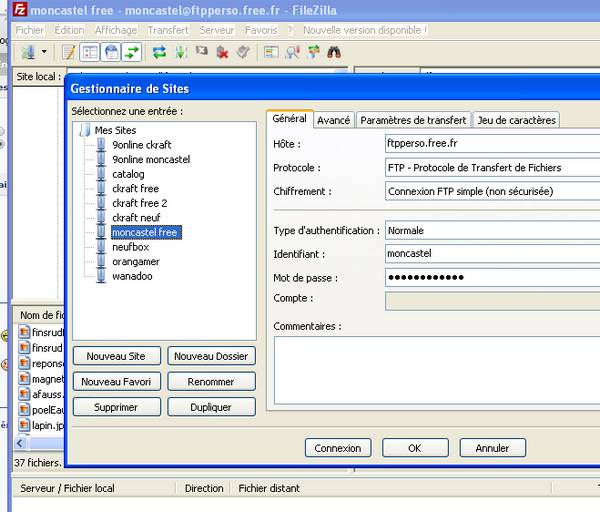Refresh file lists with blue arrows icon
Viewport: 600px width, 512px height.
click(x=159, y=52)
